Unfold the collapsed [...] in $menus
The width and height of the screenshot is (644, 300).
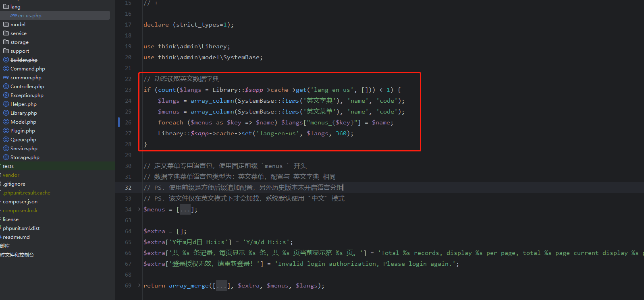pyautogui.click(x=185, y=209)
